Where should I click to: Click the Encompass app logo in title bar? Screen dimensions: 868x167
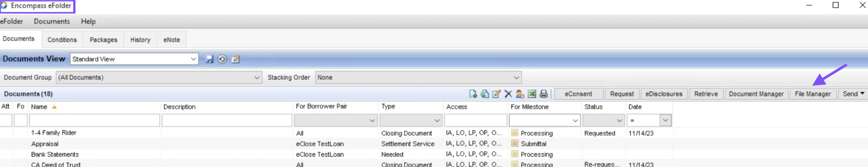point(4,5)
